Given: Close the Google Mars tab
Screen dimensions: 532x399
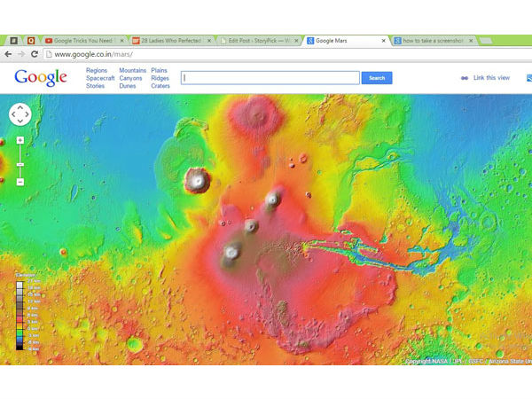Looking at the screenshot, I should (x=383, y=41).
